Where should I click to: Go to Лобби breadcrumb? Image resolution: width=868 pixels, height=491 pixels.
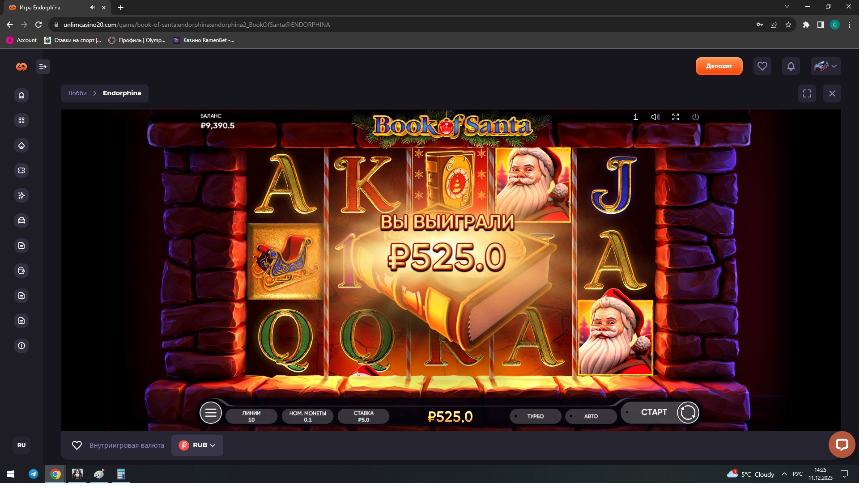click(77, 93)
